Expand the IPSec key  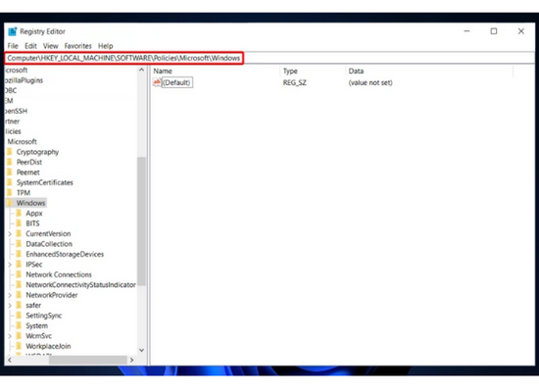[x=10, y=265]
